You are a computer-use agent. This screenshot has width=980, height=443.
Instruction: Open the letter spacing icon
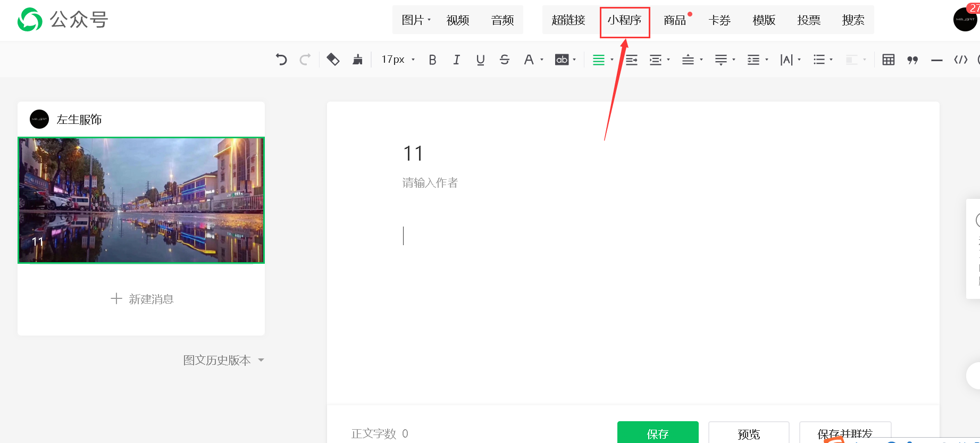tap(786, 60)
